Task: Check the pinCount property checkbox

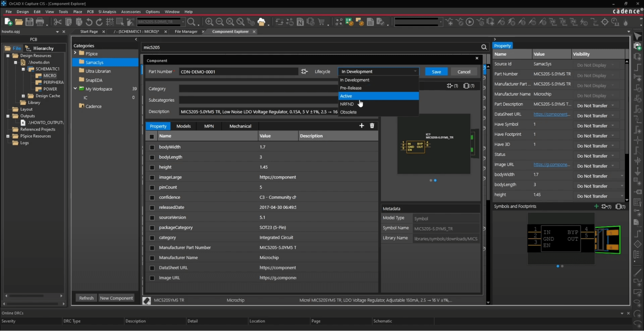Action: pos(152,187)
